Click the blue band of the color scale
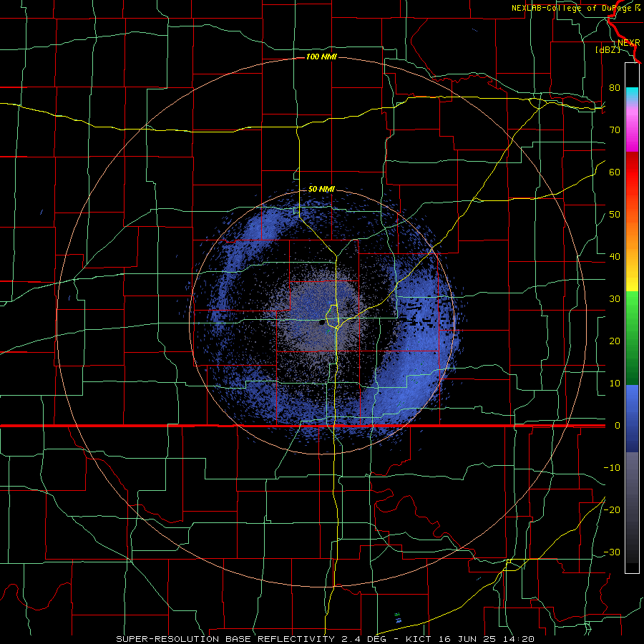Screen dimensions: 644x644 point(632,419)
